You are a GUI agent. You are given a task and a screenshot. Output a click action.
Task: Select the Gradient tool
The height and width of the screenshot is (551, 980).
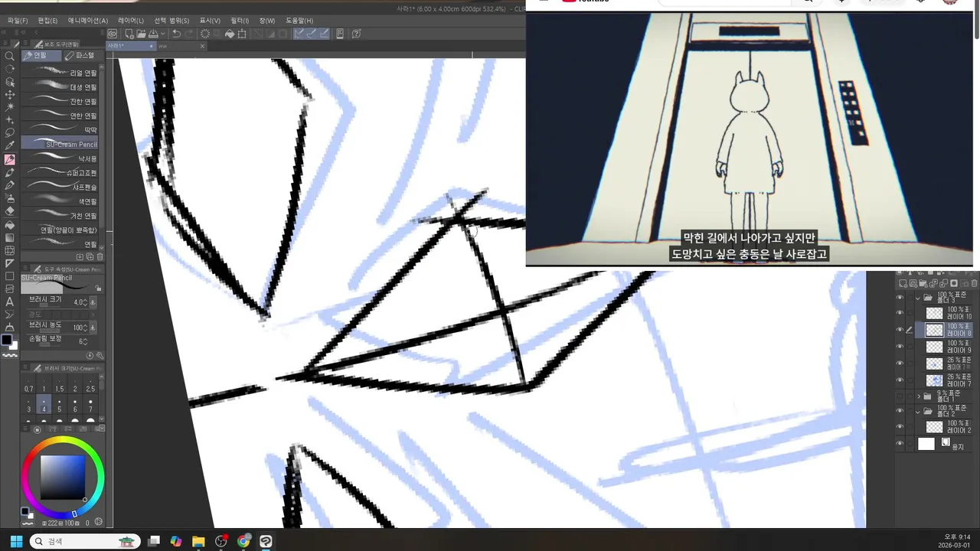click(x=9, y=238)
